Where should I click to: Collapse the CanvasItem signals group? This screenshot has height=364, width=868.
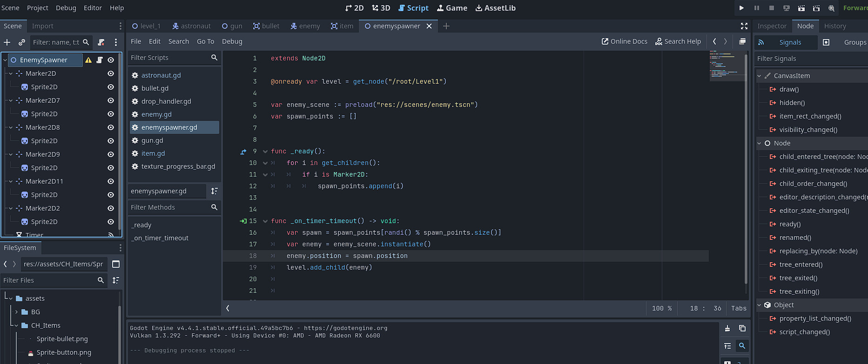coord(760,76)
